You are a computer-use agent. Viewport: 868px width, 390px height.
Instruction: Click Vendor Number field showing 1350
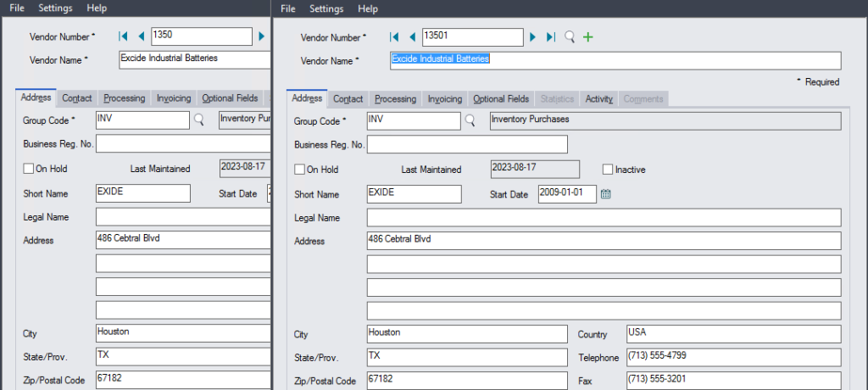point(202,36)
